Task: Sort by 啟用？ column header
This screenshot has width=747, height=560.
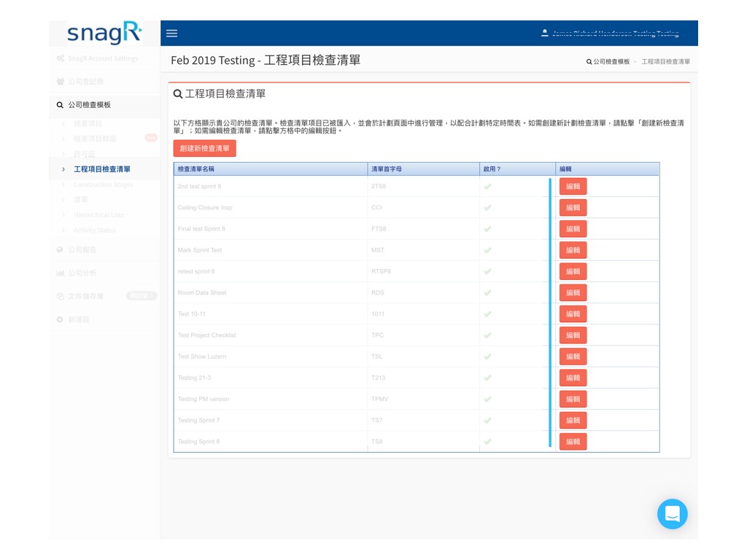Action: click(517, 169)
